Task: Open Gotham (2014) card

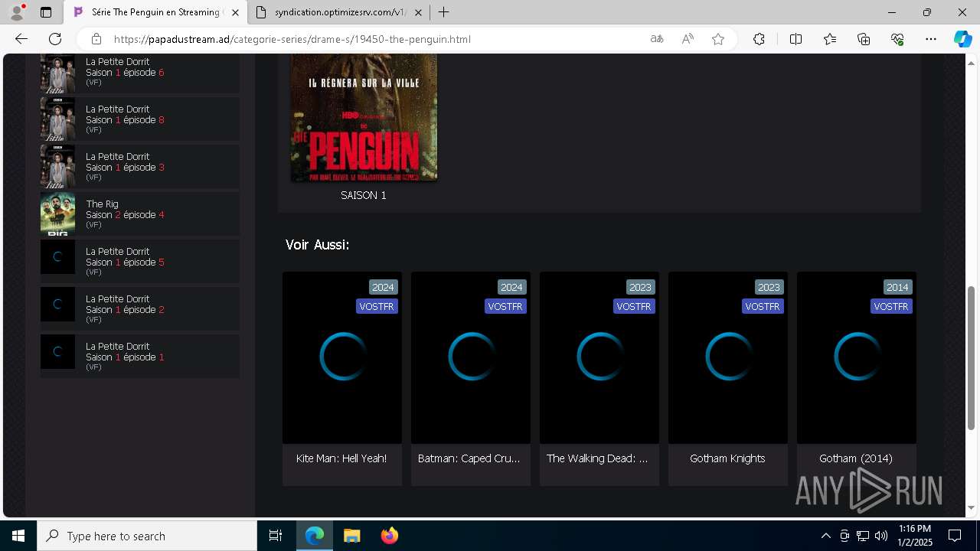Action: (x=857, y=379)
